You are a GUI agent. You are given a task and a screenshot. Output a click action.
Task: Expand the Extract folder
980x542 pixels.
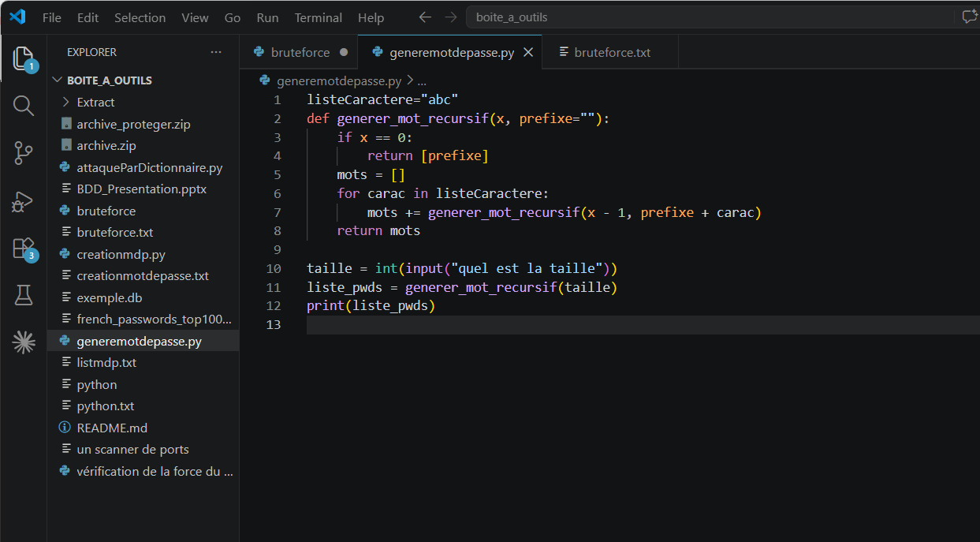click(x=66, y=102)
